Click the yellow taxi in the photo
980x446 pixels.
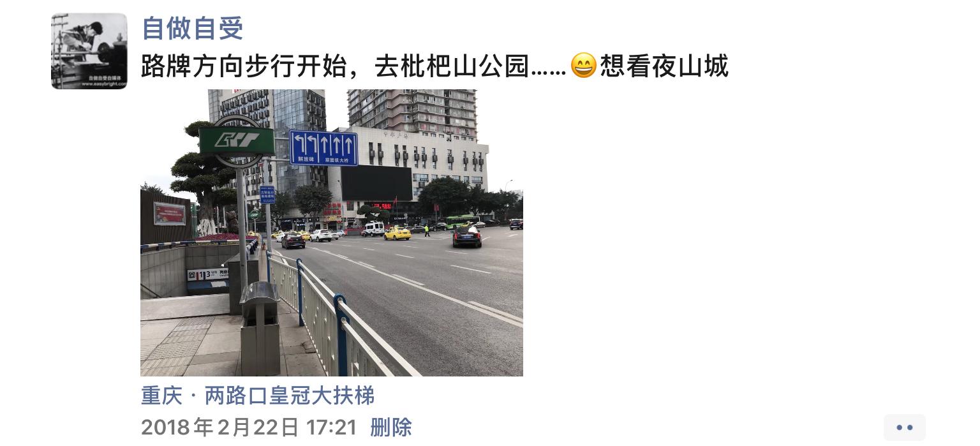click(397, 234)
